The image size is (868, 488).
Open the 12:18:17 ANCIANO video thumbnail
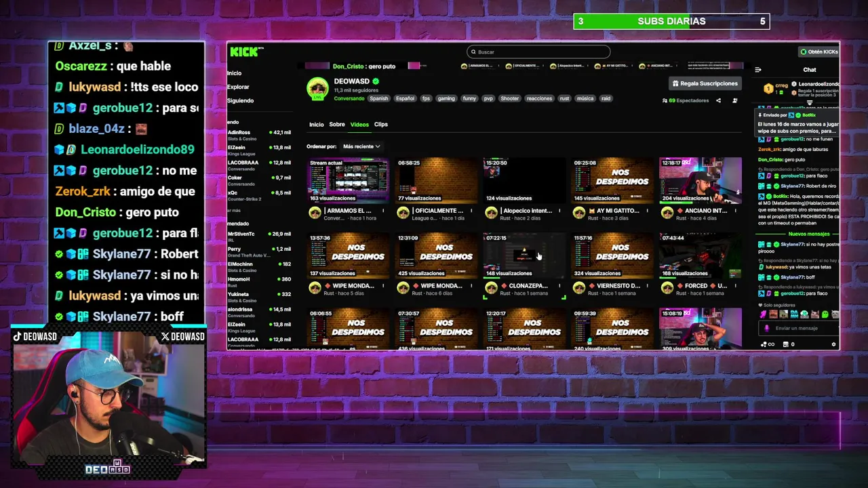click(701, 180)
